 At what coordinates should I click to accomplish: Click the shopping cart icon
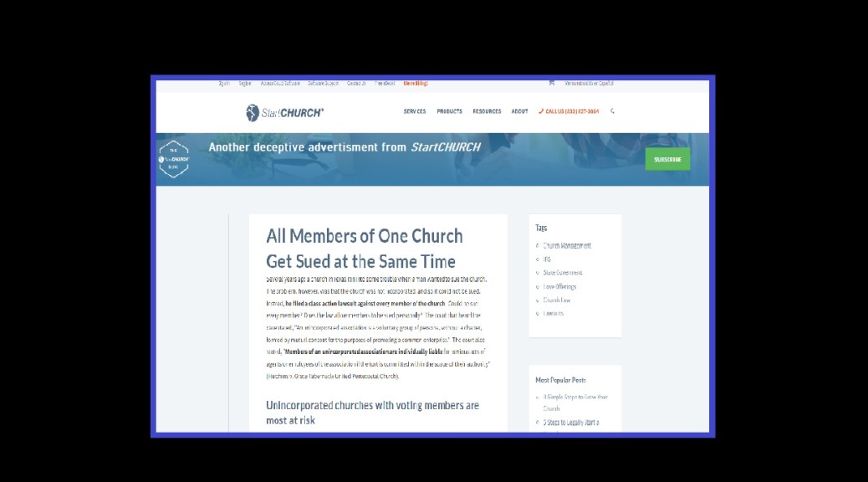coord(551,83)
